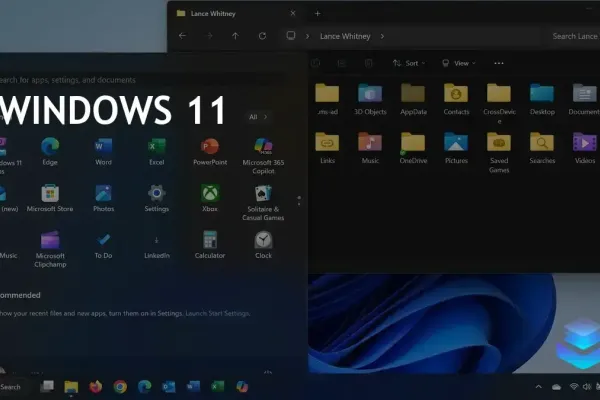Select the Lance Whitney Explorer tab

(x=233, y=14)
